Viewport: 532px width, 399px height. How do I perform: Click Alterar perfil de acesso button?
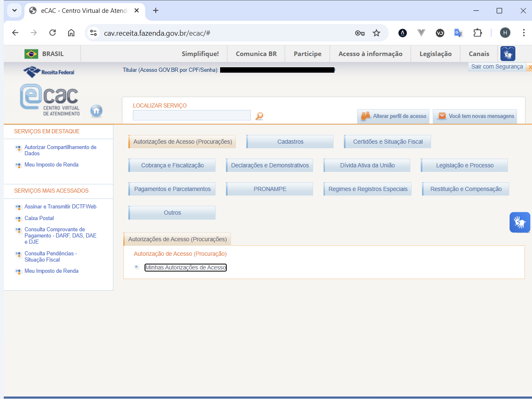(394, 116)
